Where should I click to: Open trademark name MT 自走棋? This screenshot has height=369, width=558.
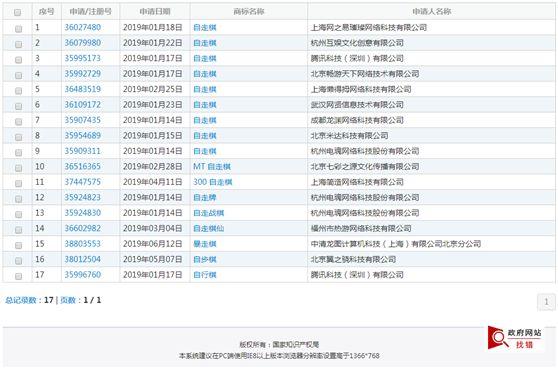pyautogui.click(x=212, y=167)
